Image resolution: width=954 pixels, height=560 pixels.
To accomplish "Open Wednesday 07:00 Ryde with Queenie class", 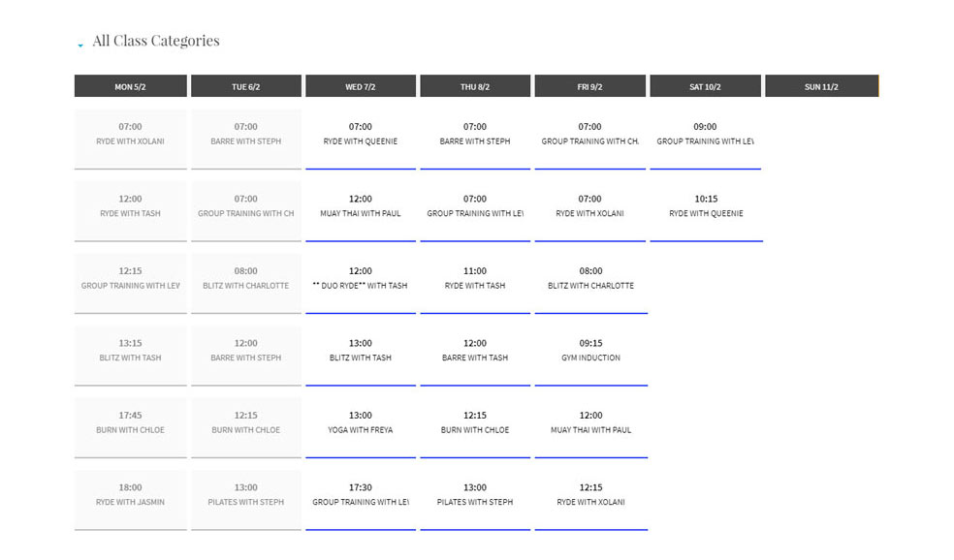I will [361, 135].
